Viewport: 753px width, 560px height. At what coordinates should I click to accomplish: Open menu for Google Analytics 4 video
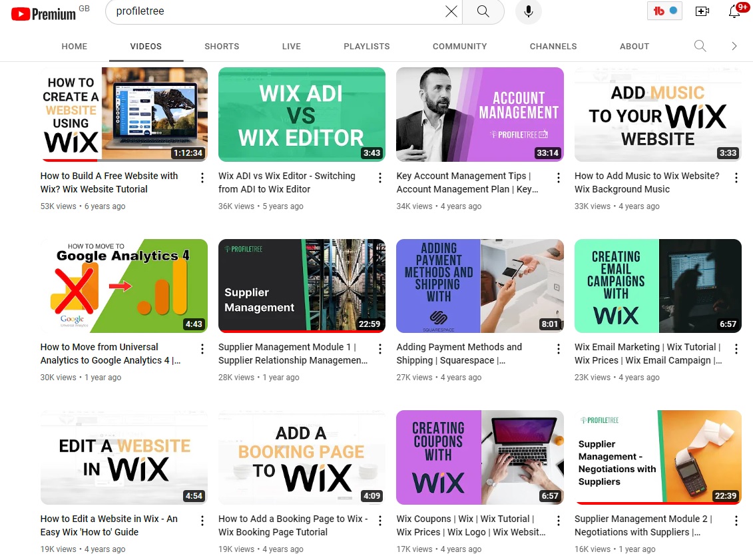202,349
